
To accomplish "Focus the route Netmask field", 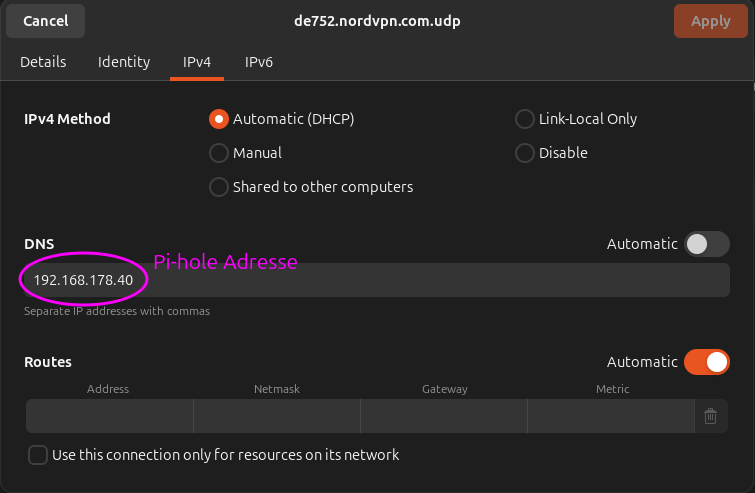I will (277, 416).
